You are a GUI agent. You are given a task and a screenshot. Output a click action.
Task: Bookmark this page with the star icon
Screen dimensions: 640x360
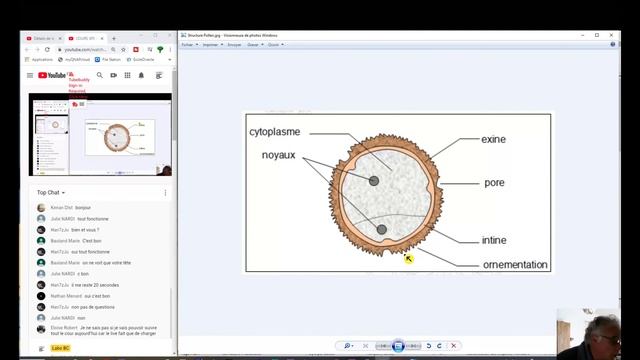pos(123,49)
